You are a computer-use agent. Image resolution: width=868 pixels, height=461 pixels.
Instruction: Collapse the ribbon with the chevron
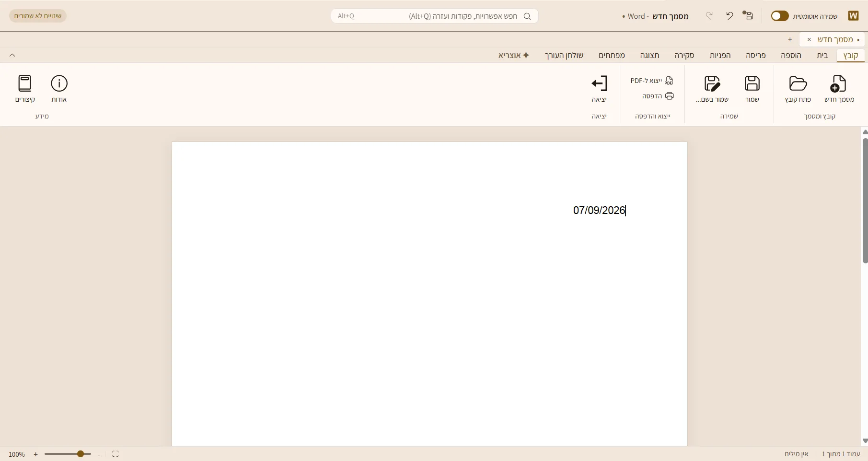coord(12,55)
